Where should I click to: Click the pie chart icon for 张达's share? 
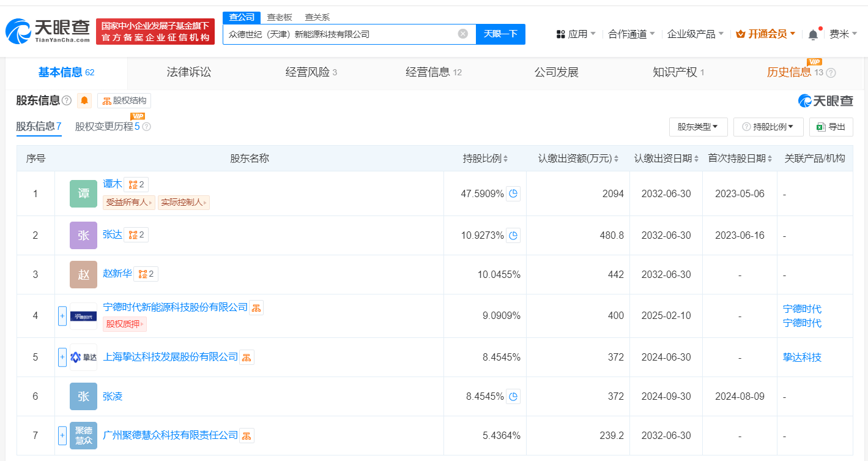click(513, 235)
